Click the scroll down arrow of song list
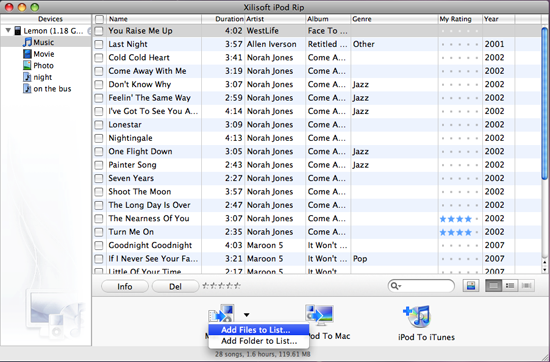The height and width of the screenshot is (362, 550). click(544, 270)
